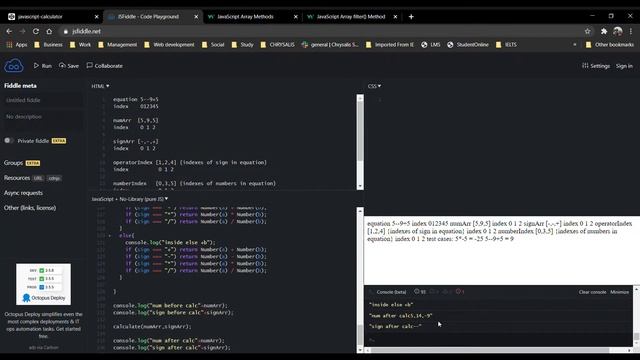This screenshot has width=640, height=360.
Task: Open the general Chrysalis Slack bookmark
Action: (x=330, y=44)
